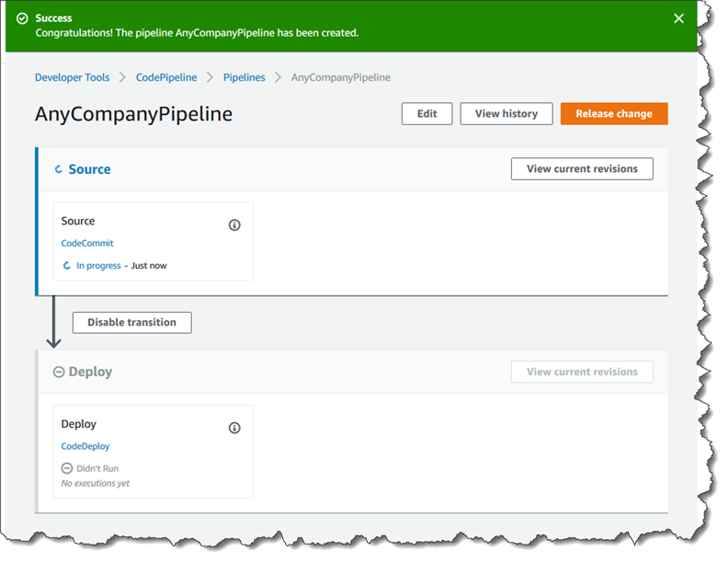
Task: Navigate to Pipelines breadcrumb
Action: tap(245, 78)
